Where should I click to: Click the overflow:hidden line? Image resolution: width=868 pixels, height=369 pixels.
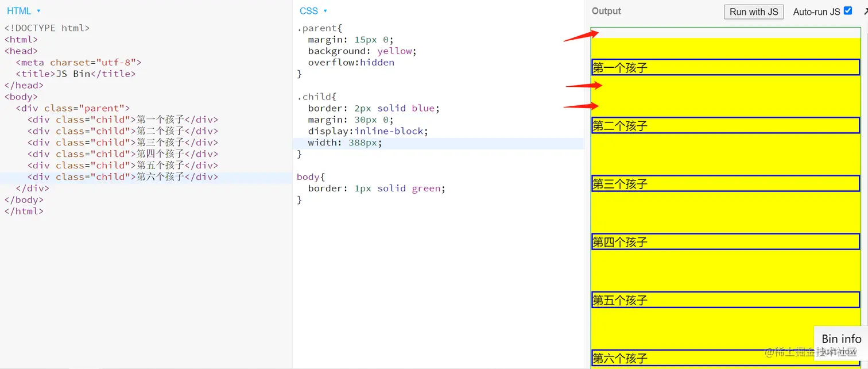pos(351,62)
